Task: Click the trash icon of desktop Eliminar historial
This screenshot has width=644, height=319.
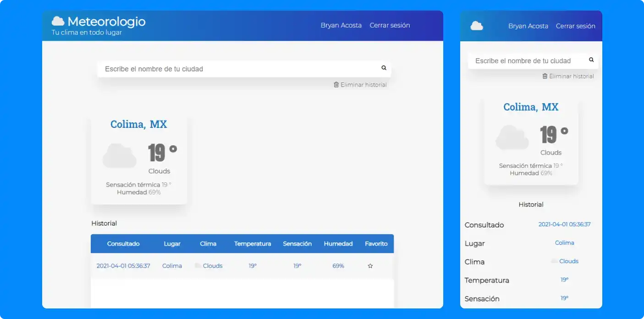Action: coord(336,85)
